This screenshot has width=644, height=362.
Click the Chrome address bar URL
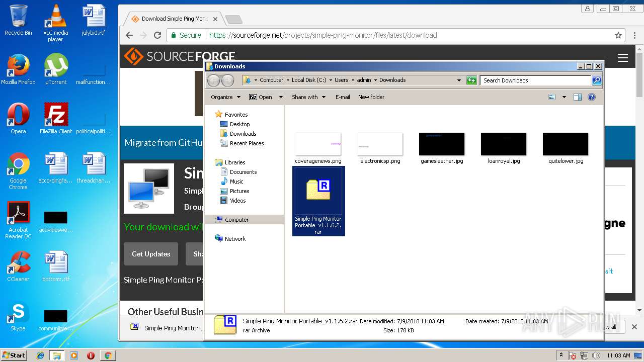(x=323, y=35)
